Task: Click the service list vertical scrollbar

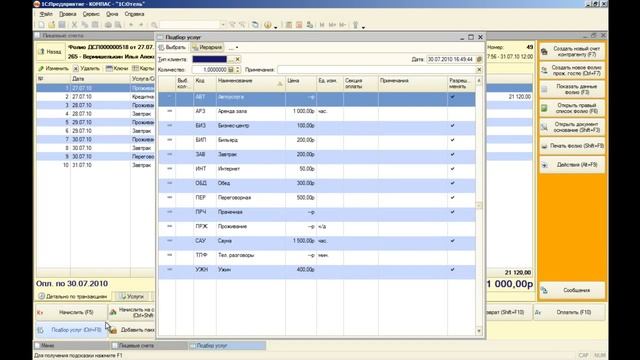Action: click(479, 206)
